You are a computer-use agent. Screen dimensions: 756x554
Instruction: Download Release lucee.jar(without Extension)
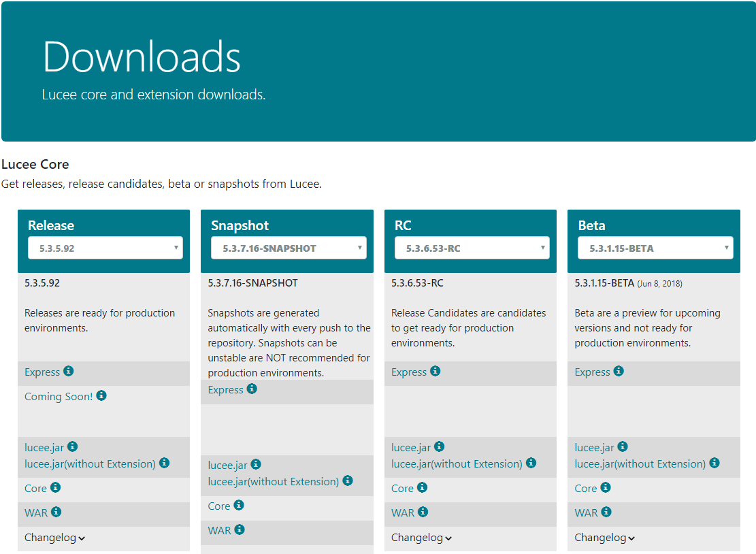click(90, 464)
